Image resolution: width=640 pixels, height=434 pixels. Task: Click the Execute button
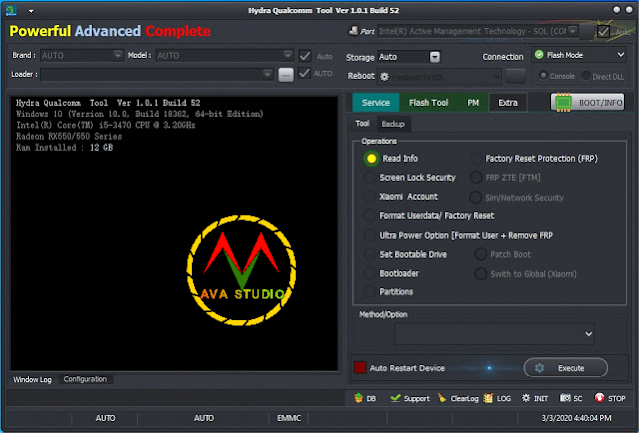click(566, 367)
